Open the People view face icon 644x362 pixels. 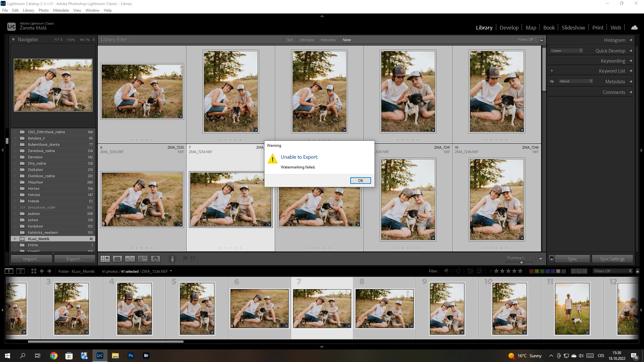[155, 259]
